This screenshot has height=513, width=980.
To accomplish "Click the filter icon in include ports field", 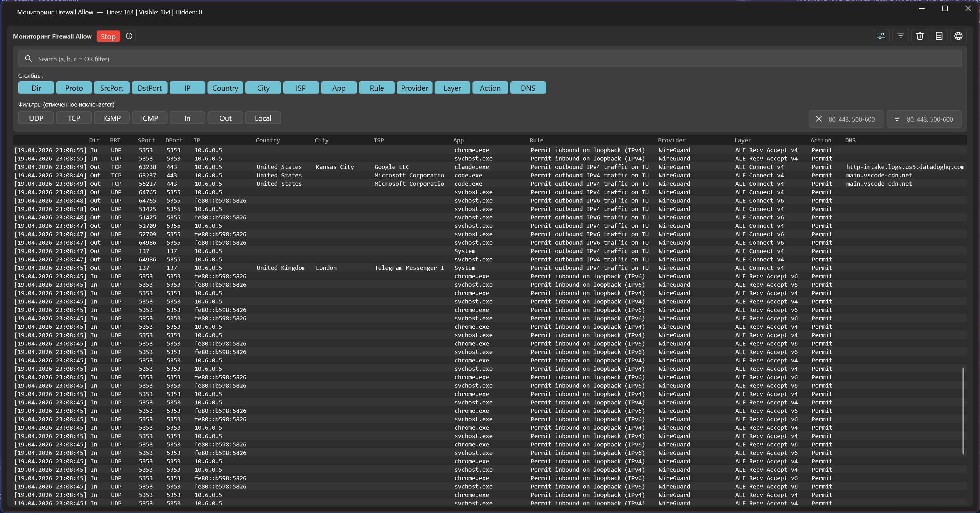I will [x=897, y=119].
